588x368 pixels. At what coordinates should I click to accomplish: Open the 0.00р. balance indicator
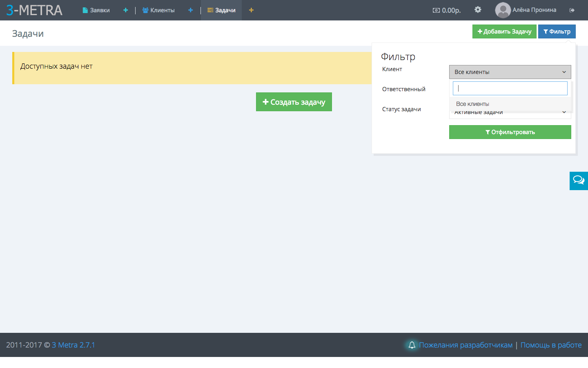pos(447,10)
